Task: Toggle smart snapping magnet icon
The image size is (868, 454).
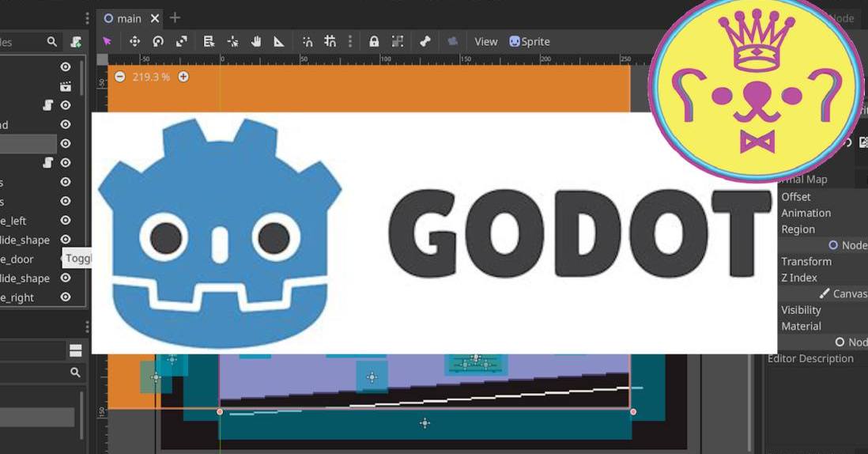Action: click(308, 41)
